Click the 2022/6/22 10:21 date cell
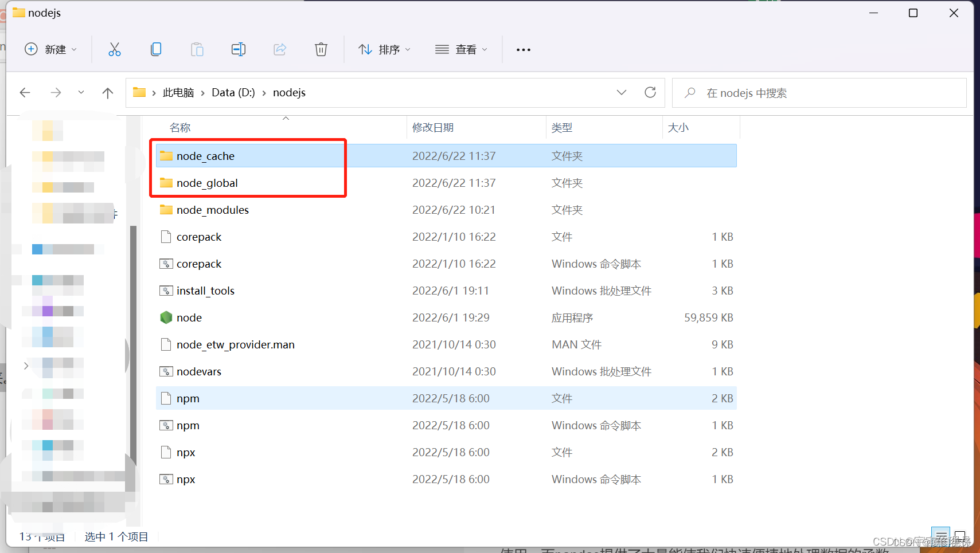Viewport: 980px width, 553px height. (x=454, y=210)
